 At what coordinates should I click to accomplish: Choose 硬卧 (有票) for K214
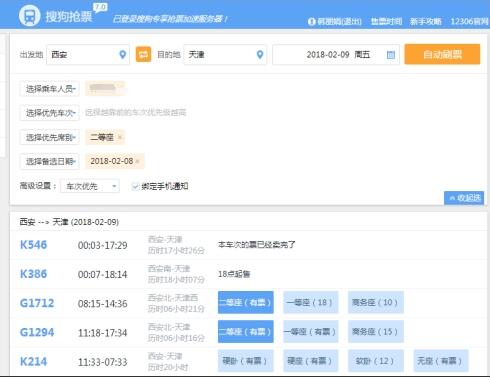click(246, 361)
